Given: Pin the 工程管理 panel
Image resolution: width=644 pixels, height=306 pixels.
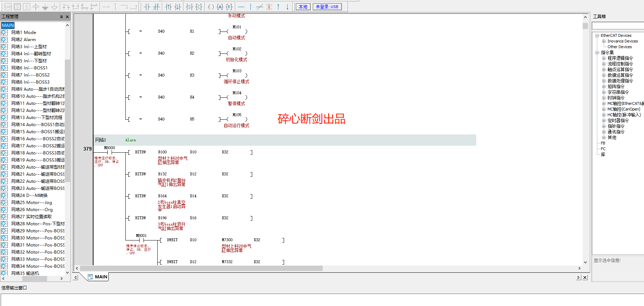Looking at the screenshot, I should pyautogui.click(x=61, y=17).
